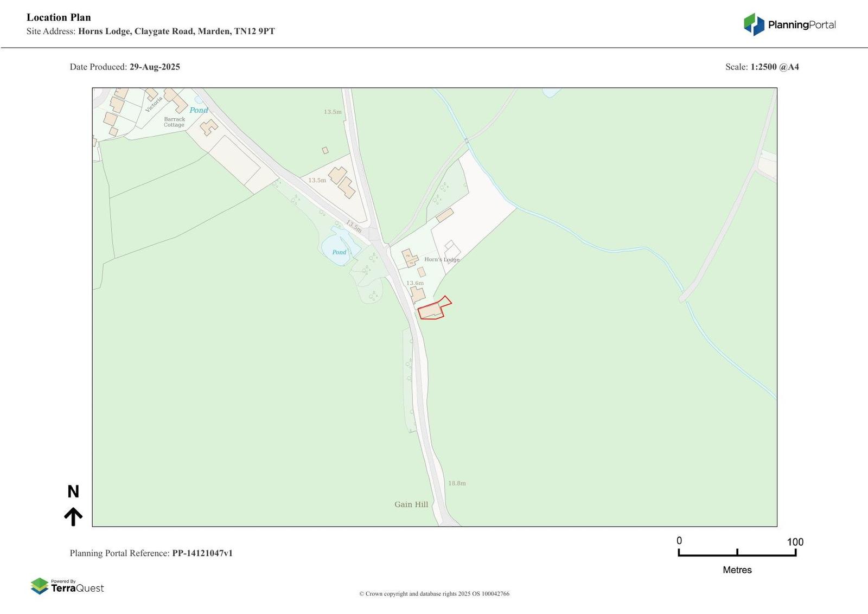Click the Pond label near Barrack Cottage

[x=199, y=110]
